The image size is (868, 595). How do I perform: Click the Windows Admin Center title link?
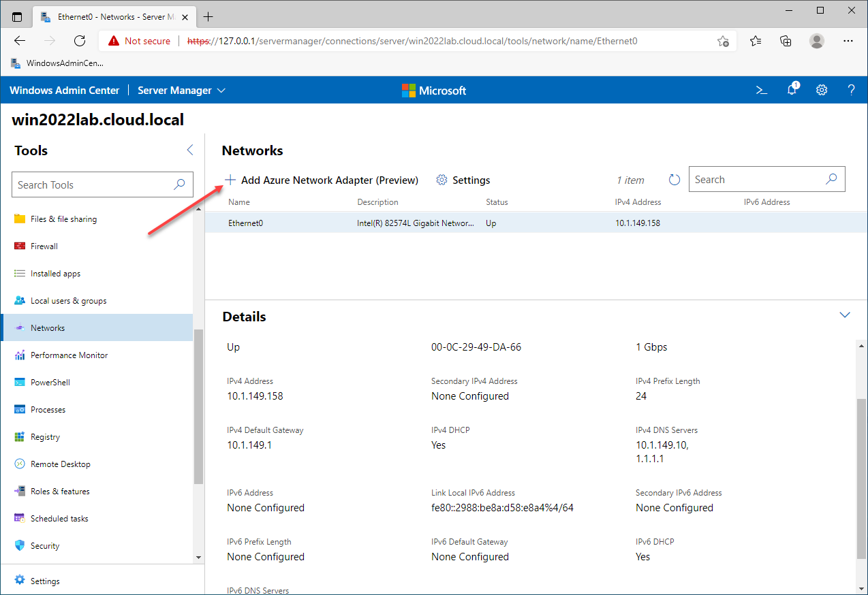[x=65, y=91]
